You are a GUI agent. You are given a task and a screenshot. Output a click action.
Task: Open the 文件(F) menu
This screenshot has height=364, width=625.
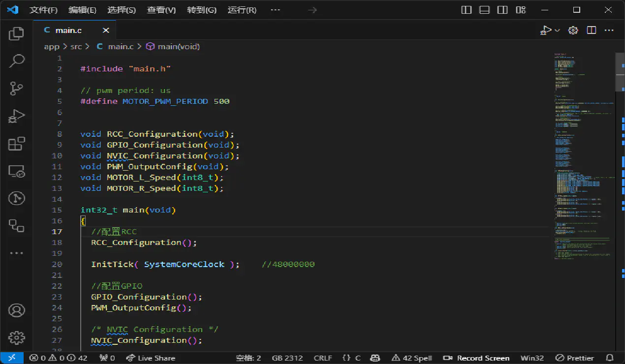tap(43, 10)
